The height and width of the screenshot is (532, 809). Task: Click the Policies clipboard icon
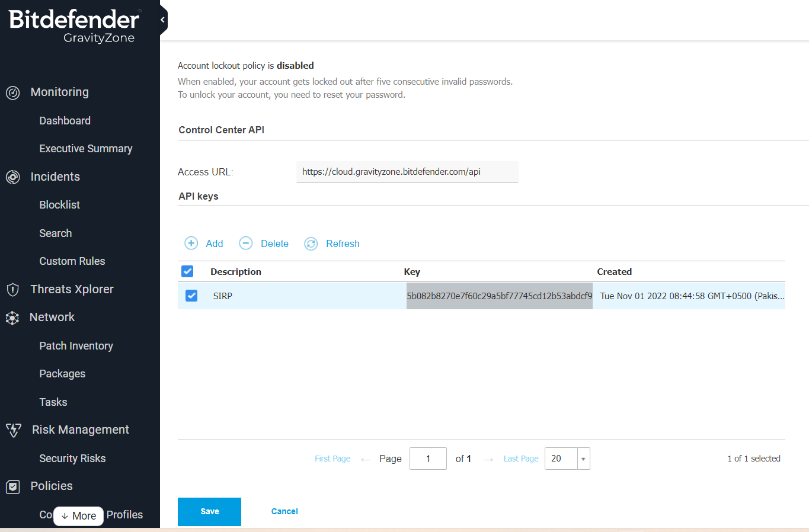point(13,486)
